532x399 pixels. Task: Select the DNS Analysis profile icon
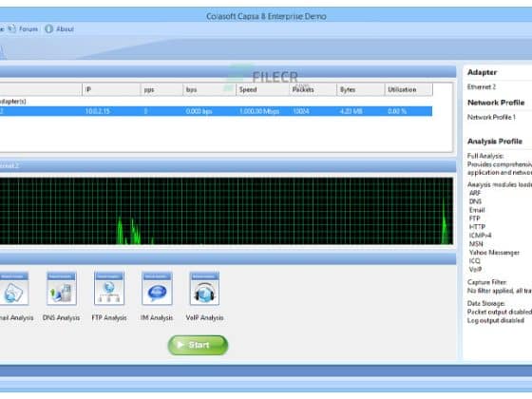(x=62, y=289)
